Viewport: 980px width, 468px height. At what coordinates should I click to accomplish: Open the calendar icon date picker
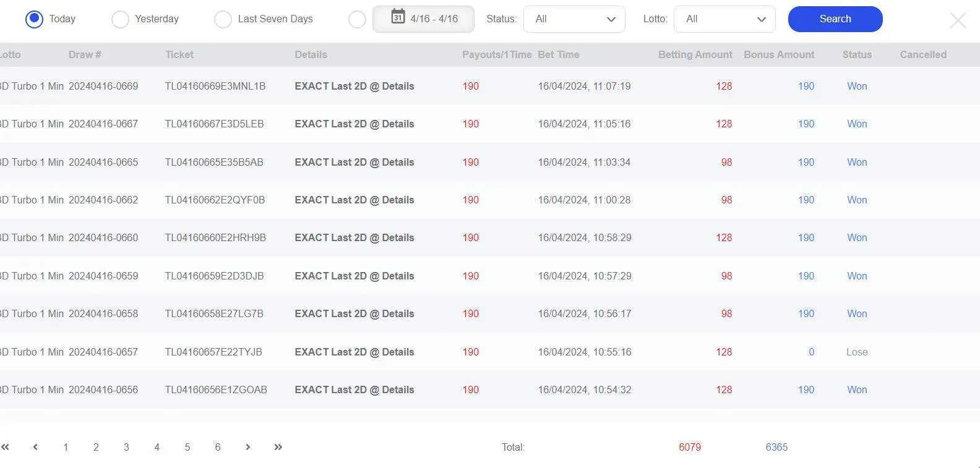398,17
